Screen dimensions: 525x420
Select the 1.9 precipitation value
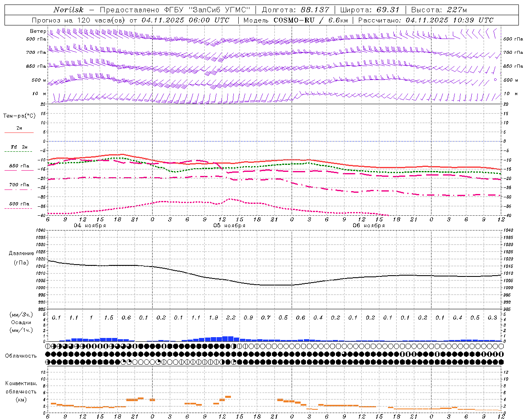click(213, 317)
